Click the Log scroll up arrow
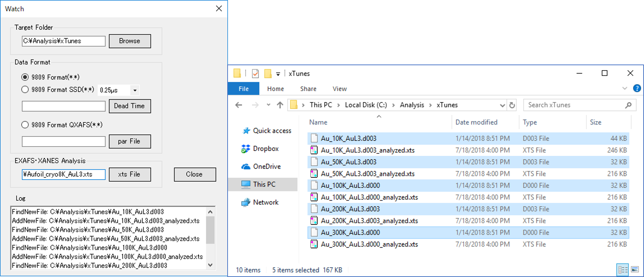644x277 pixels. click(x=211, y=212)
